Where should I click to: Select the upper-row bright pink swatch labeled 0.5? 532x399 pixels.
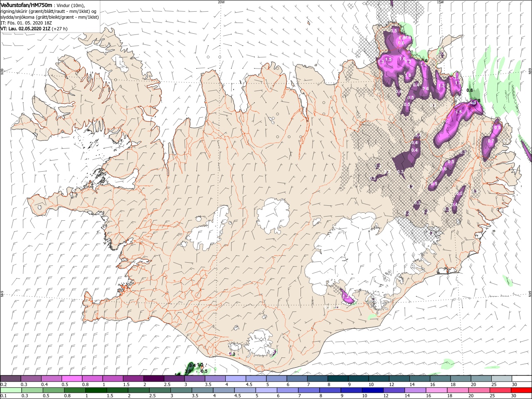71,379
